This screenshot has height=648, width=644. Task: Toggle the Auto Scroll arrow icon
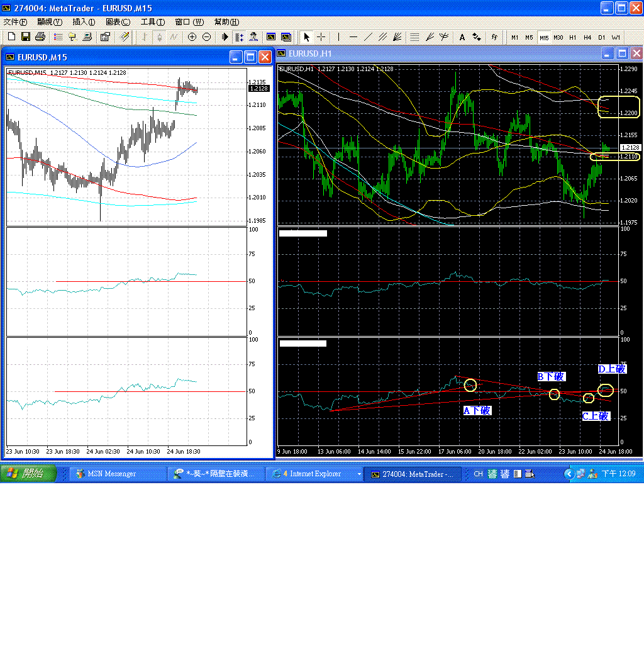point(225,36)
